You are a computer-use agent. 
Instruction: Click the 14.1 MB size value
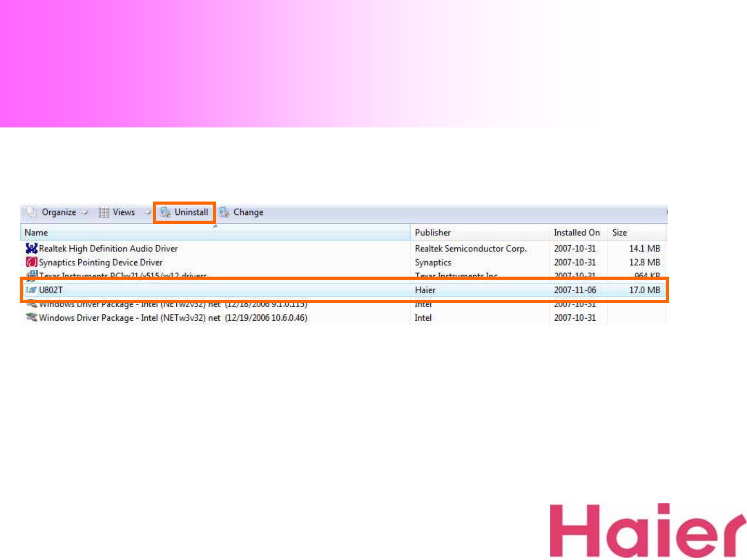tap(644, 249)
